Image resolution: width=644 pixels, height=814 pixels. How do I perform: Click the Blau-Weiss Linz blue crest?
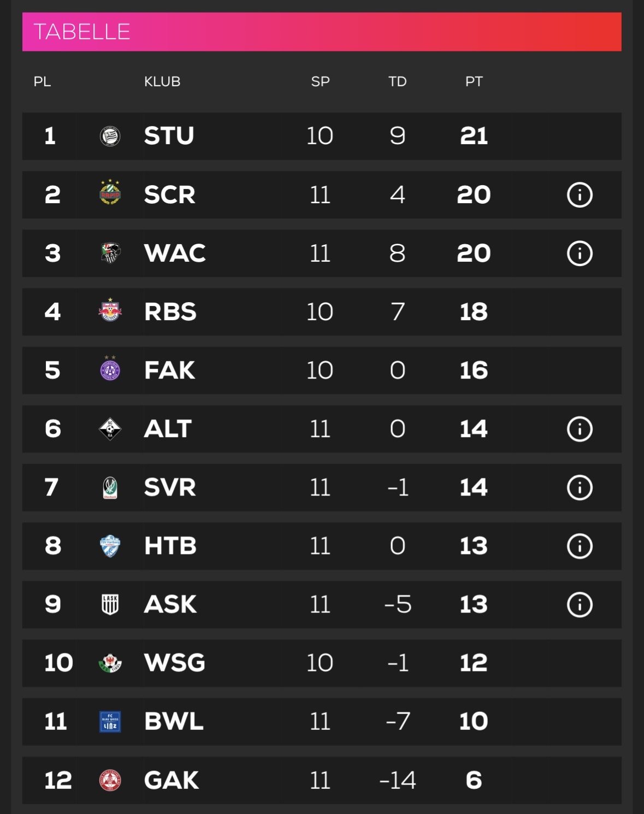[110, 721]
